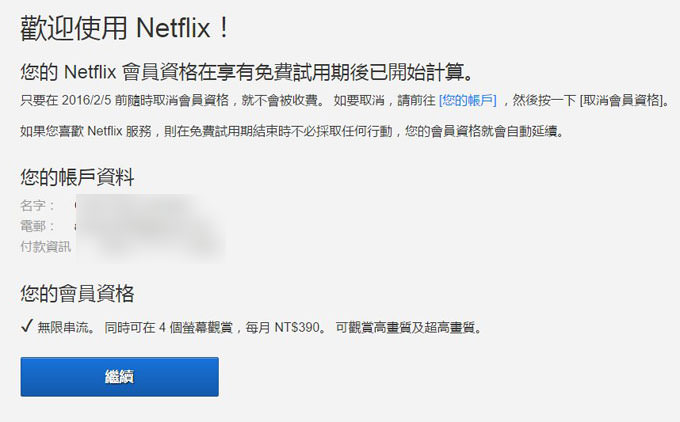Click the 您的會員資格 section heading

coord(77,293)
